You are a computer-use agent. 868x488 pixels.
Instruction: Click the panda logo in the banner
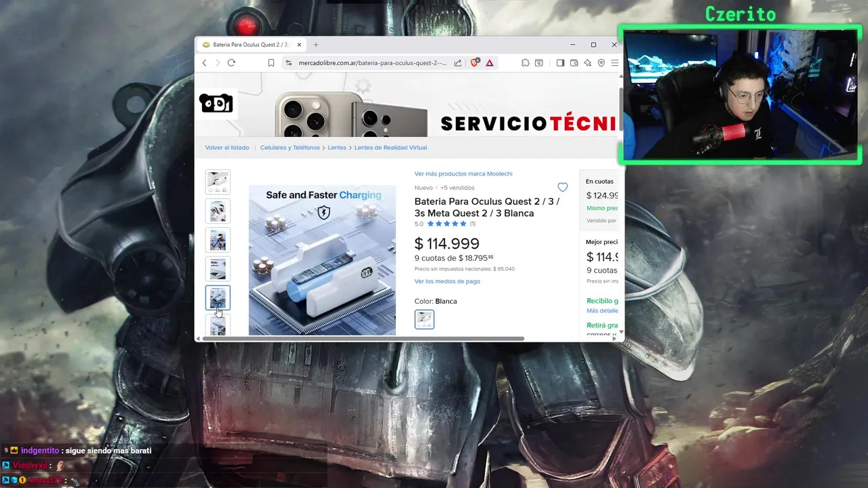click(216, 103)
